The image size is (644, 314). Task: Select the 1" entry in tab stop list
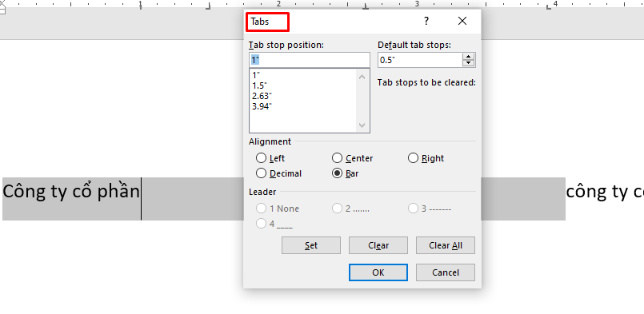point(256,75)
